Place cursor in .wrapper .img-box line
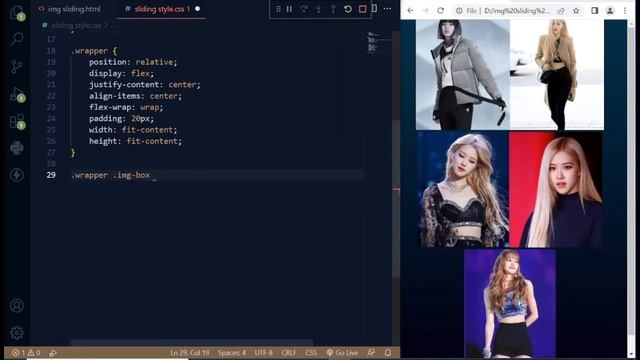 [x=111, y=175]
